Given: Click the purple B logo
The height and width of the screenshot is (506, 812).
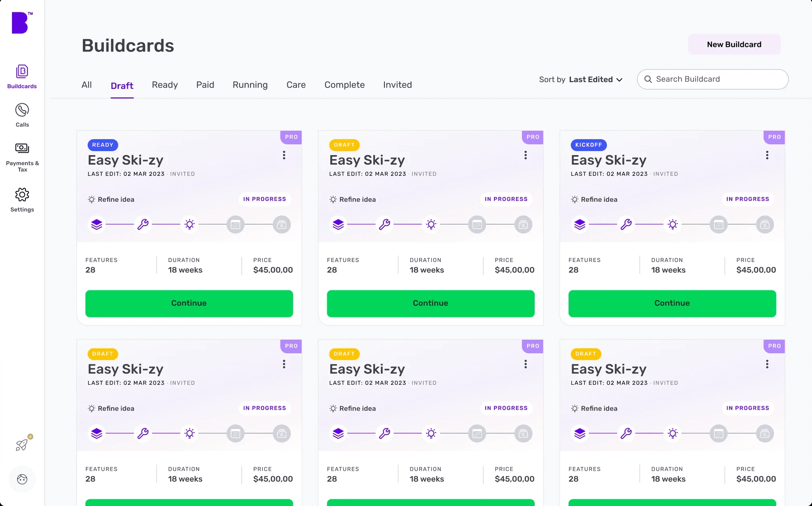Looking at the screenshot, I should click(x=20, y=23).
